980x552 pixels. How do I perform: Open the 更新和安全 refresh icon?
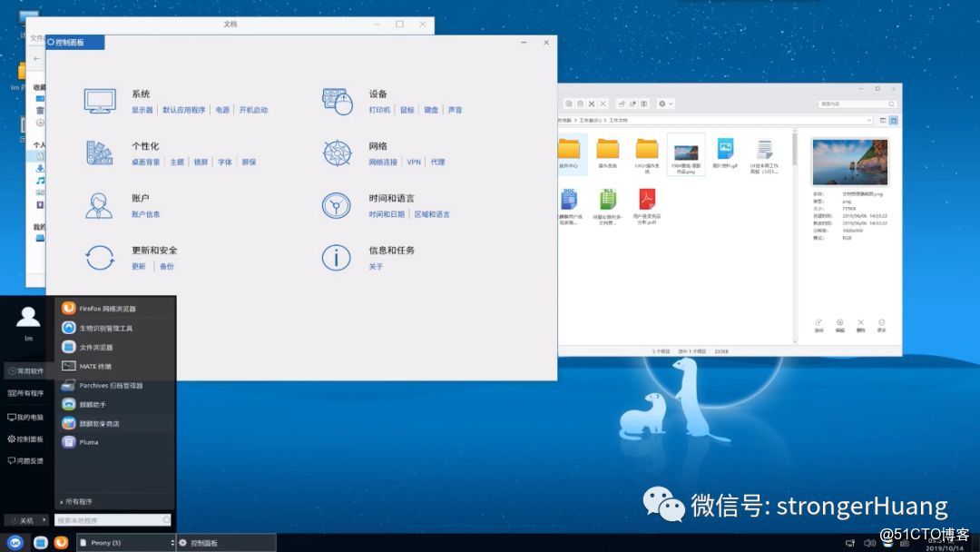click(100, 258)
